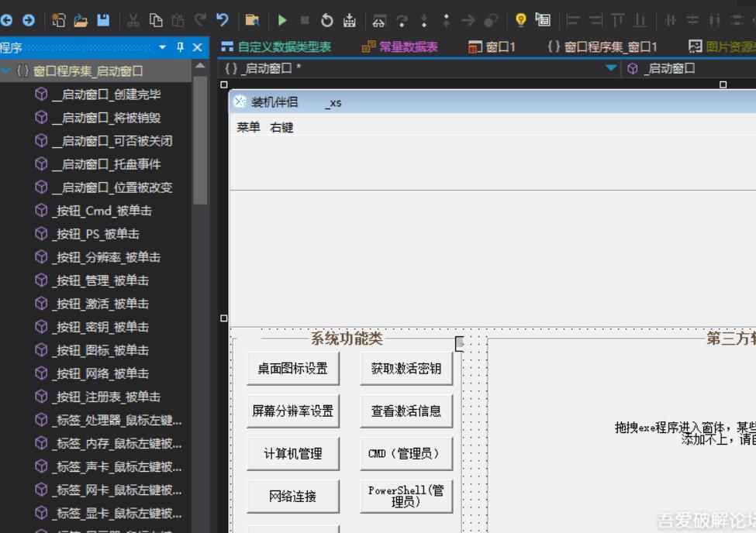
Task: Open the right-side _启动窗口 member selector
Action: tap(690, 68)
